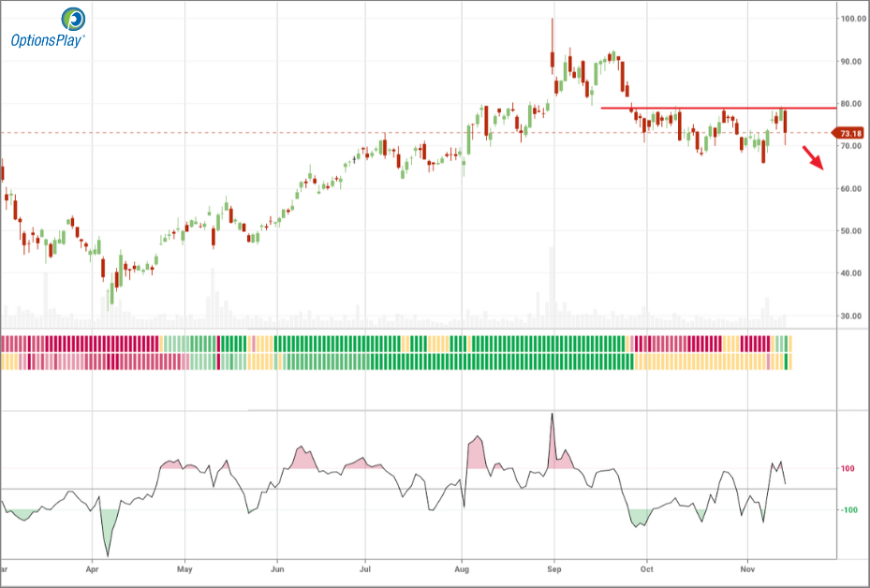Select the 73.18 current price label
Screen dimensions: 870x588
pyautogui.click(x=852, y=134)
